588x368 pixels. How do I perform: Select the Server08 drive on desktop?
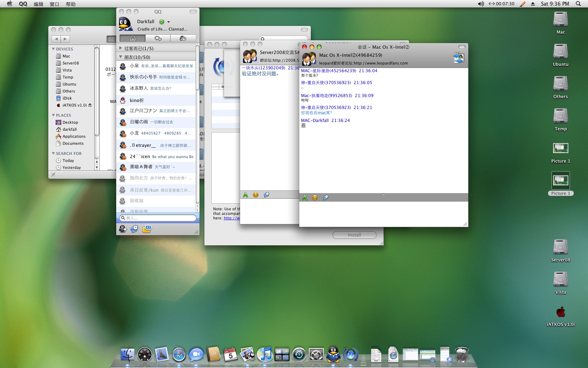pyautogui.click(x=560, y=247)
